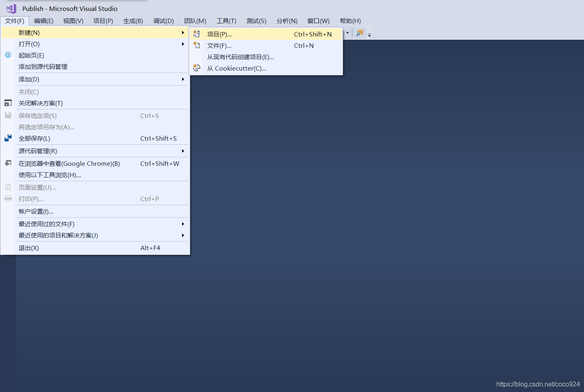
Task: Select 从 Cookiecutter(C)... entry
Action: tap(266, 68)
